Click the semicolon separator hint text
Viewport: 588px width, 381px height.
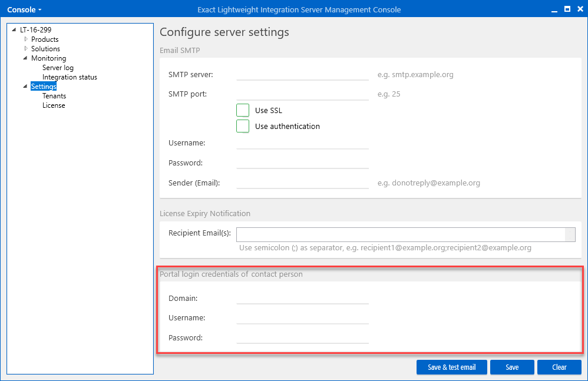[385, 248]
